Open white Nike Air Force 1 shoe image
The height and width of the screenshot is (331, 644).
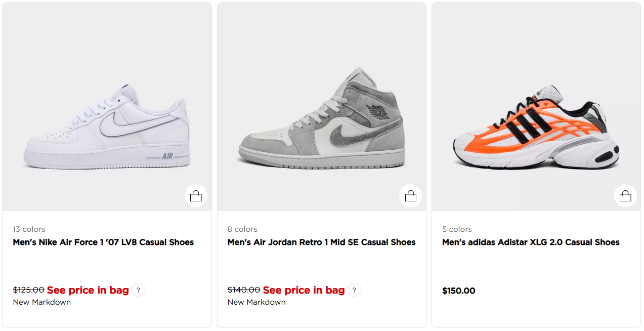107,127
